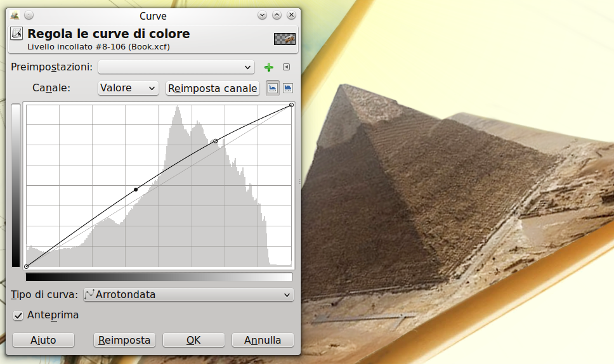
Task: Open the presets menu arrow button
Action: click(x=287, y=67)
